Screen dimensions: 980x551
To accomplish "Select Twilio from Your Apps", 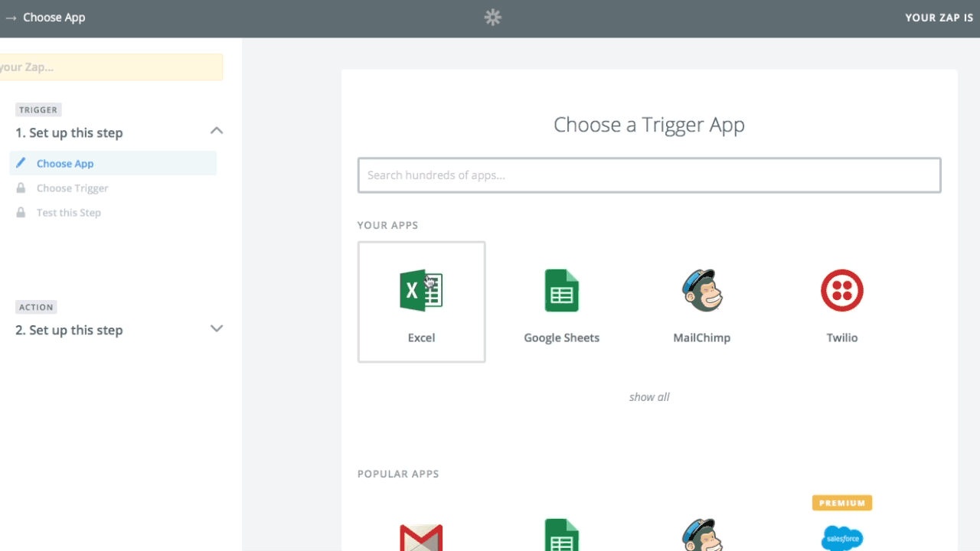I will [x=841, y=302].
